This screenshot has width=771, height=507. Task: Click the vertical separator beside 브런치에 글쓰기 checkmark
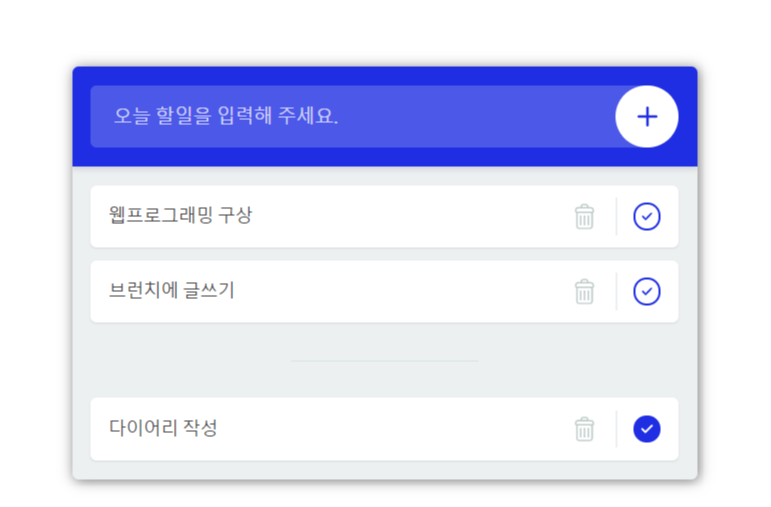point(616,292)
